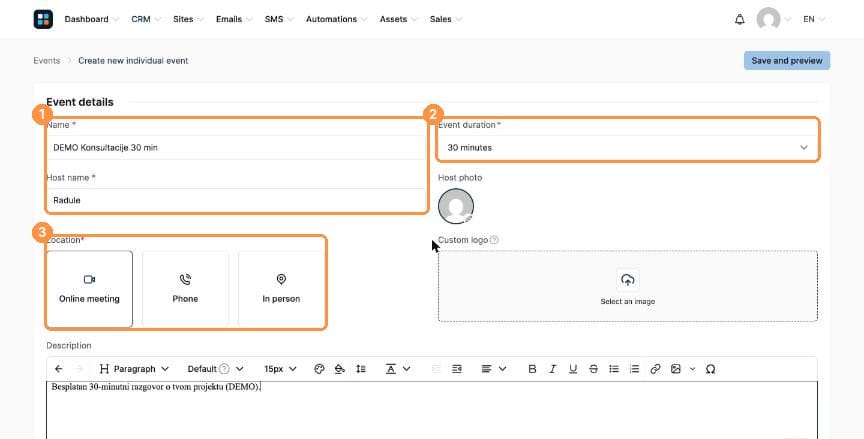The width and height of the screenshot is (864, 439).
Task: Click Custom logo help icon
Action: point(494,240)
